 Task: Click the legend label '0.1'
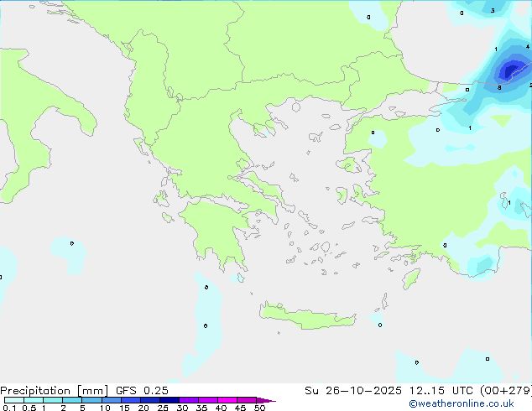point(9,408)
